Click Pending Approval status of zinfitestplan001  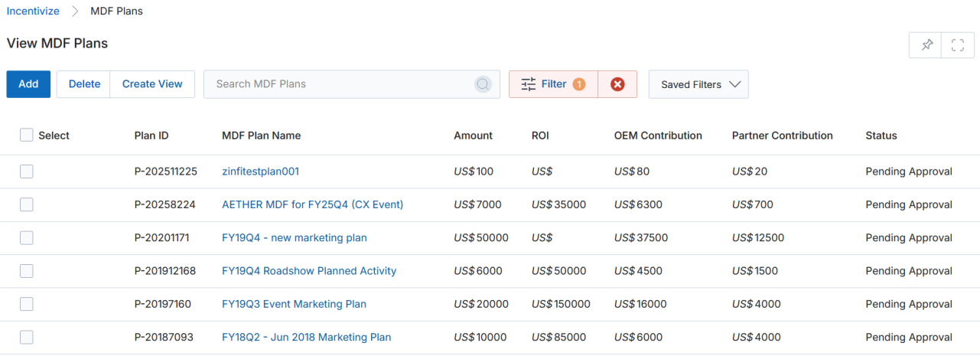(x=909, y=171)
